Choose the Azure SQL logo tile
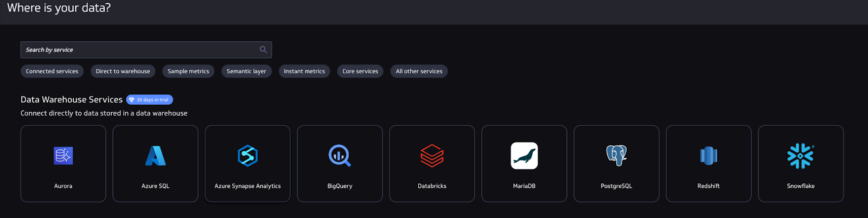 tap(155, 156)
